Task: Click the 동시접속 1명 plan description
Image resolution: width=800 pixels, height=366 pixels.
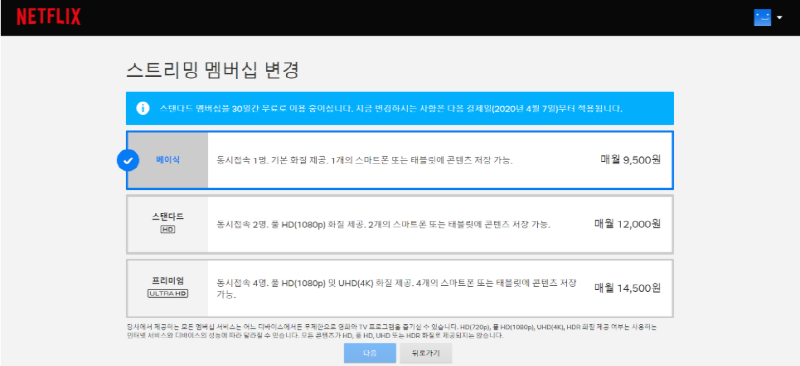Action: coord(365,160)
